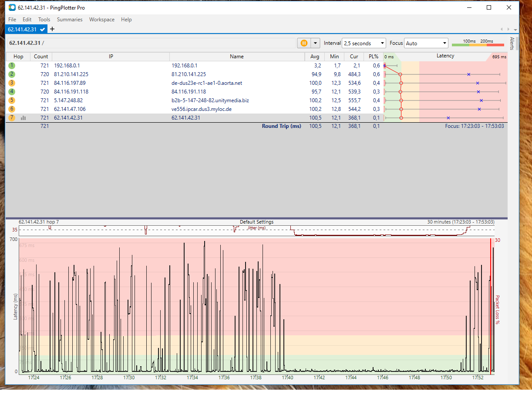The width and height of the screenshot is (532, 401).
Task: Click the Min column header
Action: click(334, 57)
